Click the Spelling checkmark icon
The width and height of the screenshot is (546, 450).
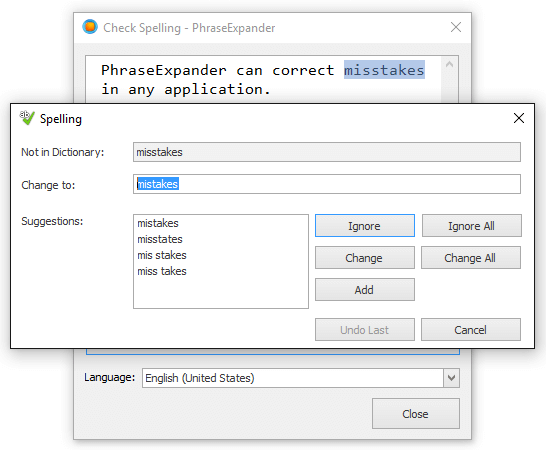click(x=27, y=118)
